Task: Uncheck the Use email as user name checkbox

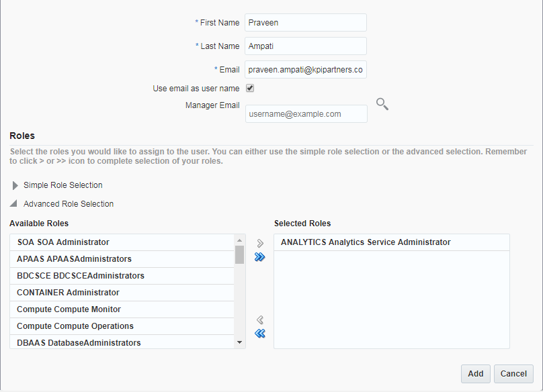Action: (x=249, y=88)
